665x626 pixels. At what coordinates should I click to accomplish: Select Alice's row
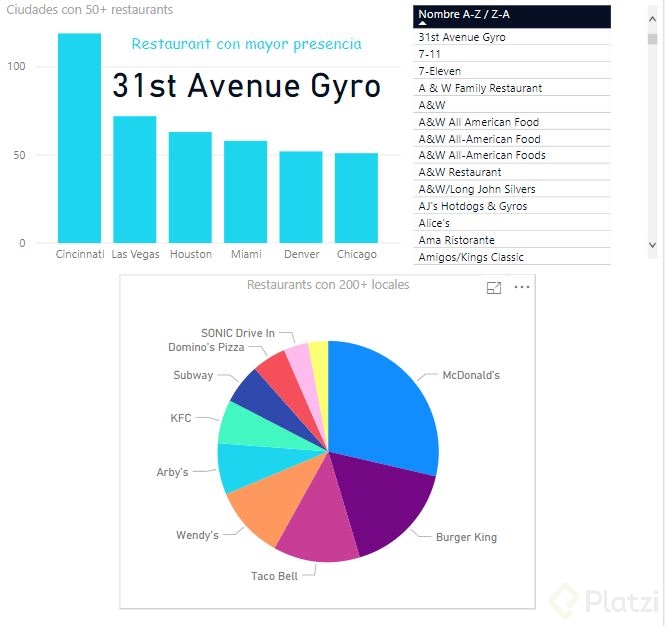pyautogui.click(x=512, y=223)
